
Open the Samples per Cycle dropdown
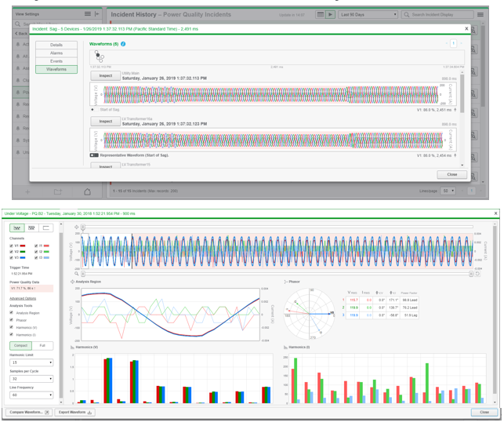click(x=31, y=379)
